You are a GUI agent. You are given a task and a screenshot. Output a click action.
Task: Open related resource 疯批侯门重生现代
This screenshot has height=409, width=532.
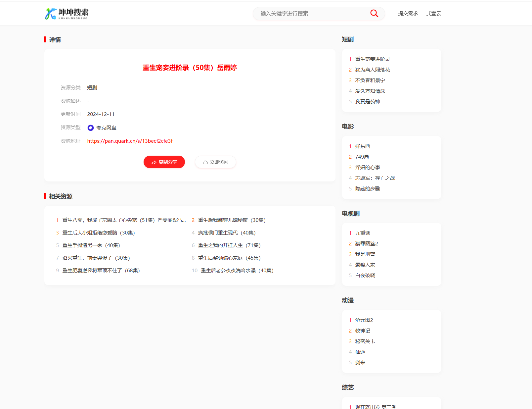[227, 233]
